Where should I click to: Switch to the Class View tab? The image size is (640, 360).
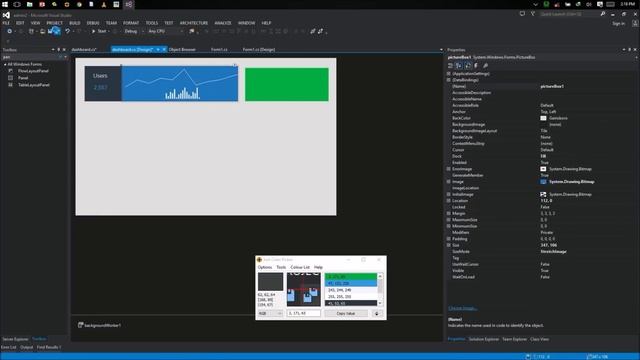click(539, 339)
